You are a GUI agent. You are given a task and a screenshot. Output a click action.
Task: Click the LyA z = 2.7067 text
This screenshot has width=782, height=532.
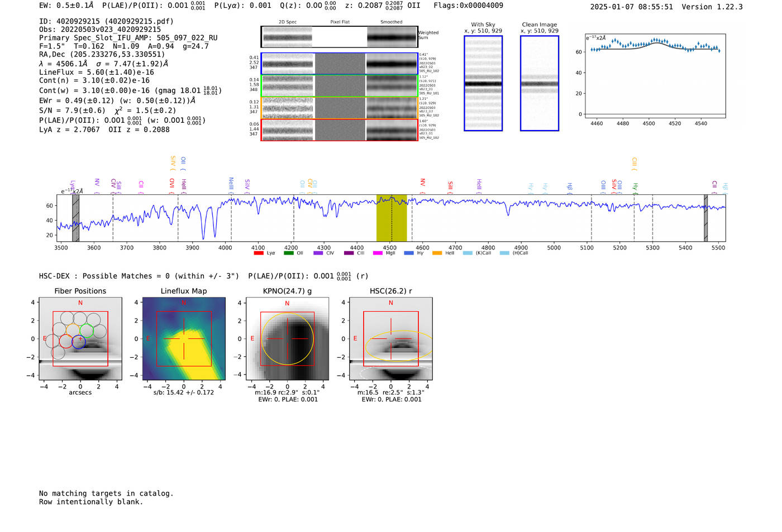pyautogui.click(x=69, y=130)
